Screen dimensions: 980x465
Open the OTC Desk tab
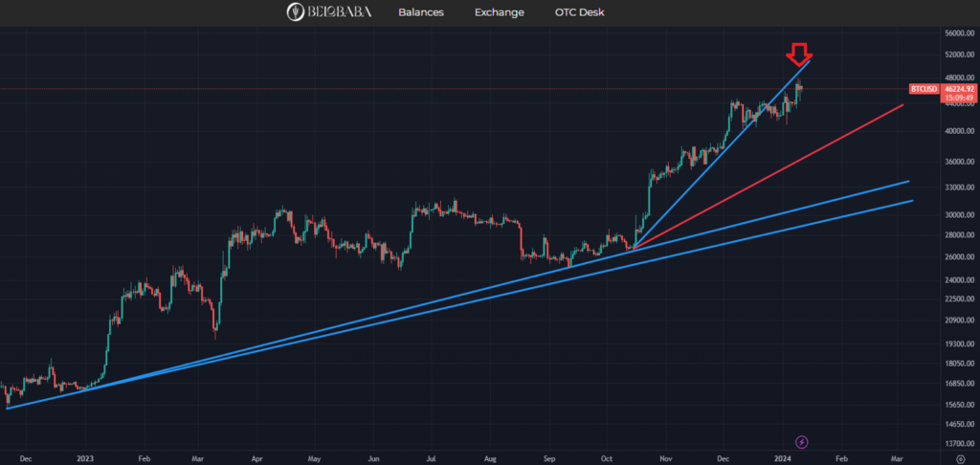[x=579, y=12]
